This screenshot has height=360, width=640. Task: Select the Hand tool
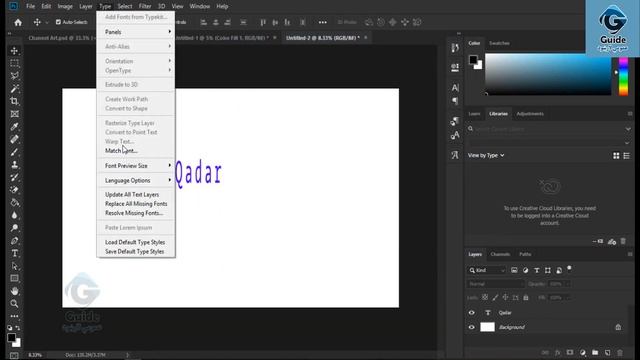[x=14, y=291]
